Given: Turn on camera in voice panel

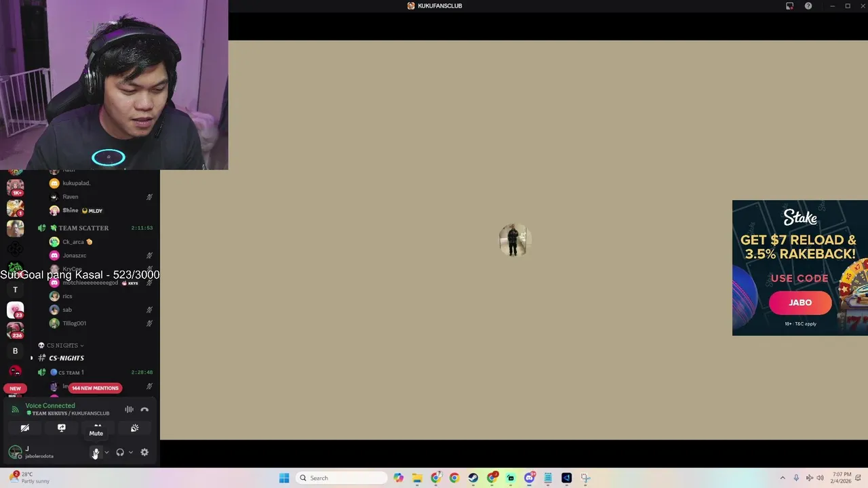Looking at the screenshot, I should pos(25,428).
